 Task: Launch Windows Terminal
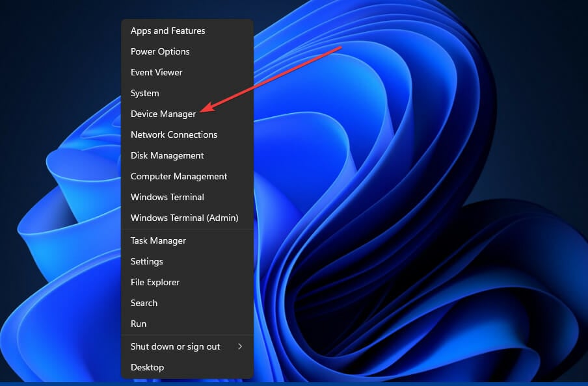pyautogui.click(x=187, y=197)
